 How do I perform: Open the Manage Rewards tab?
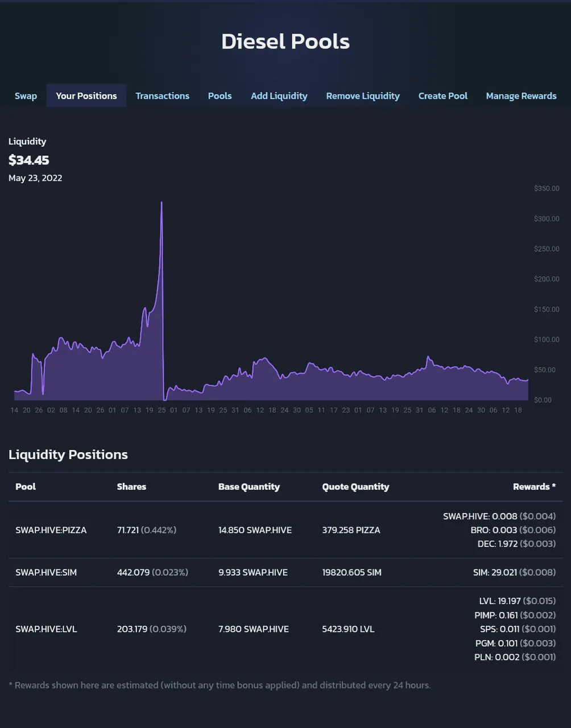(x=521, y=96)
